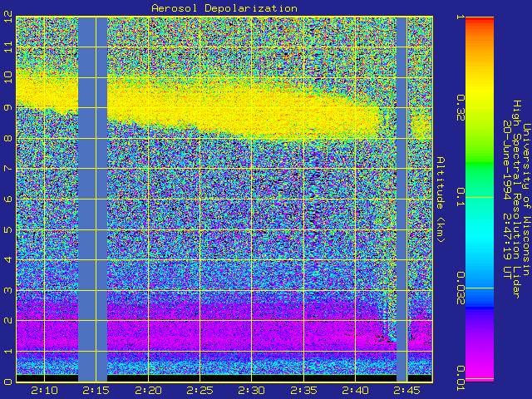Click the 'Altitude (km)' axis title

(441, 199)
